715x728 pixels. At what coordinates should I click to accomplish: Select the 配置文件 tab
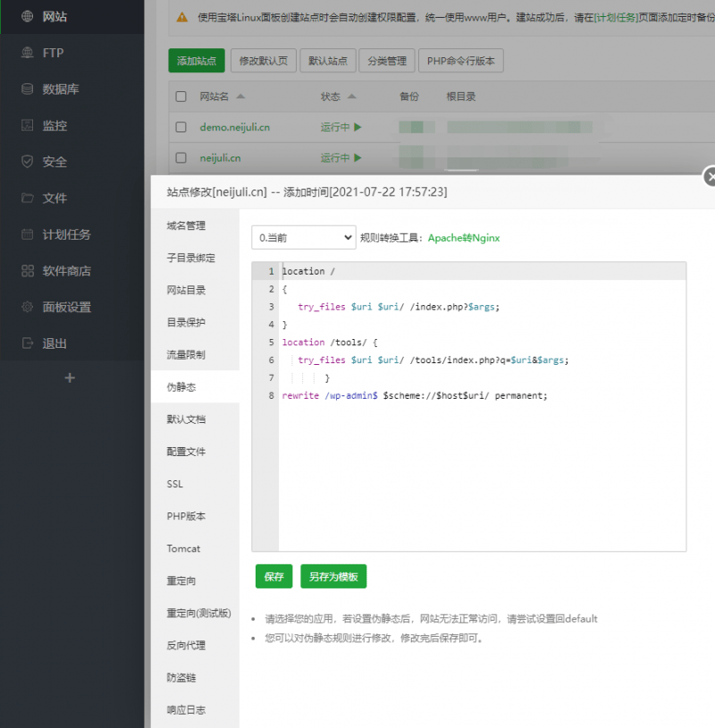(186, 452)
